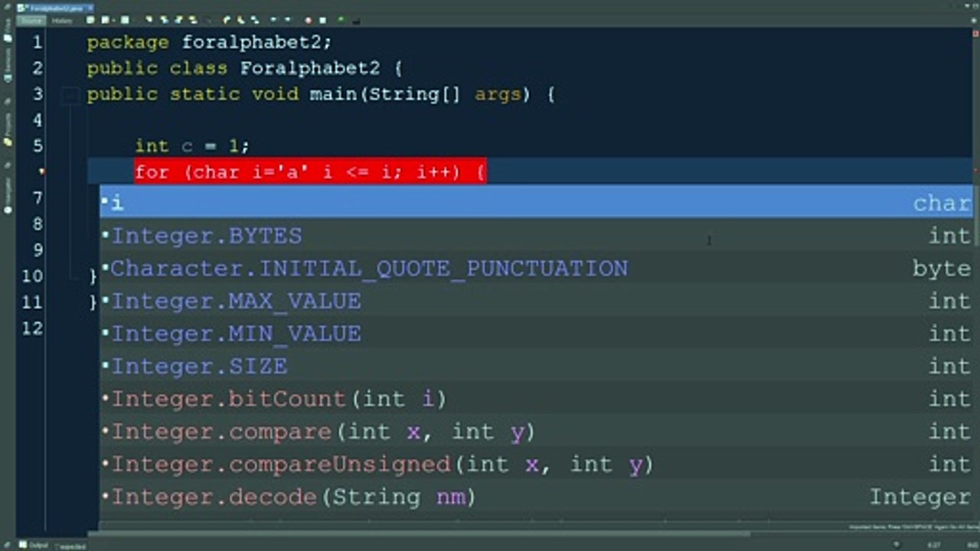This screenshot has width=980, height=551.
Task: Switch to the History editor view
Action: point(62,20)
